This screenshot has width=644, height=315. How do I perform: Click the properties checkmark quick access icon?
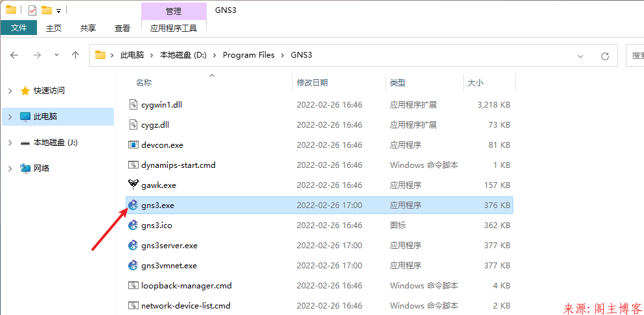tap(32, 10)
